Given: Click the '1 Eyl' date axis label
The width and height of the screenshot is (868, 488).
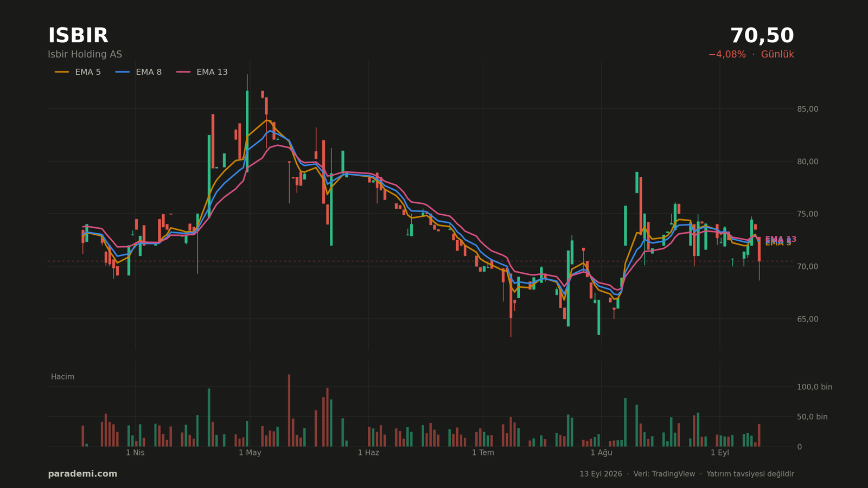Looking at the screenshot, I should pos(720,453).
